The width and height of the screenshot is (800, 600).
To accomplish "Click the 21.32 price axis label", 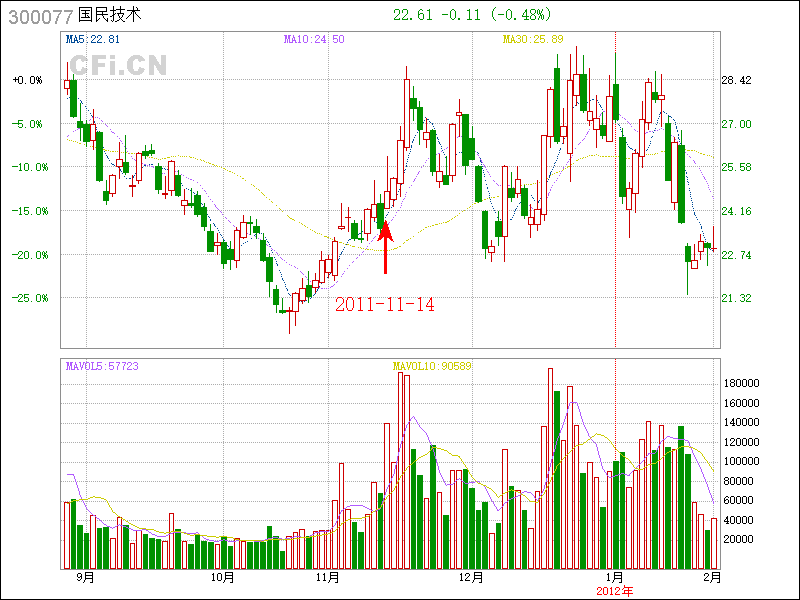I will click(736, 298).
